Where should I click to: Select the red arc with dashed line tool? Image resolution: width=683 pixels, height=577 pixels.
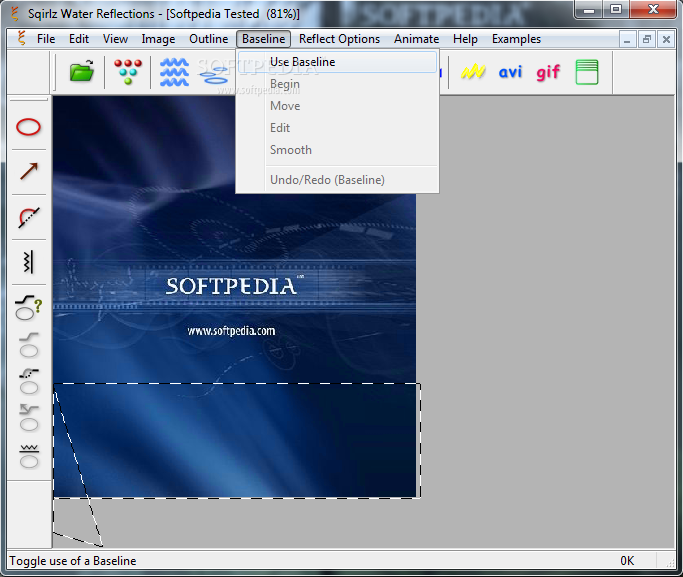[x=29, y=217]
